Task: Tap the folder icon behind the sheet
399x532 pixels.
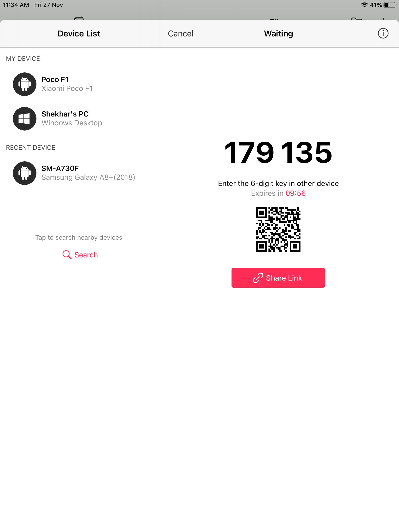Action: pyautogui.click(x=356, y=18)
